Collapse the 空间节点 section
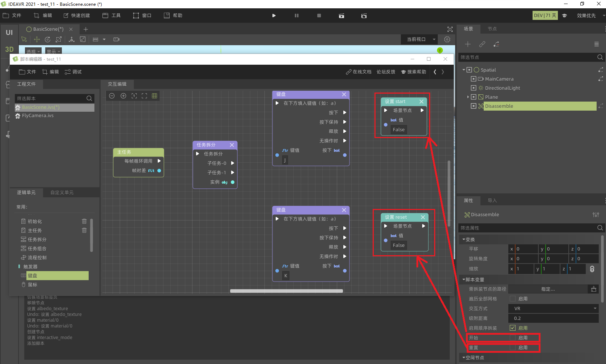The width and height of the screenshot is (606, 364). tap(464, 357)
